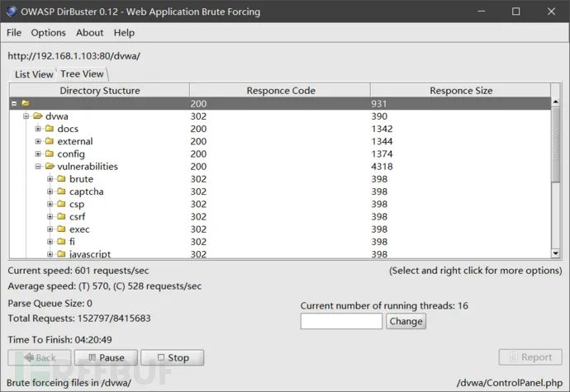Click response size value 4318
The image size is (570, 392).
pyautogui.click(x=382, y=167)
